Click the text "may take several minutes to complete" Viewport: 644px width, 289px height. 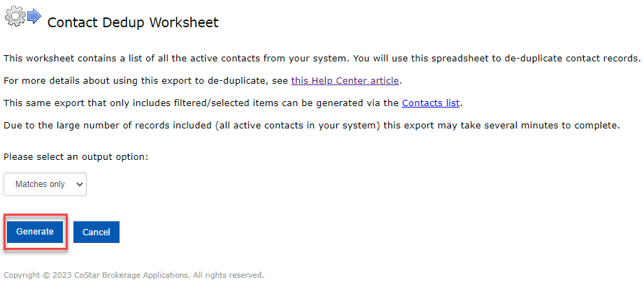(x=531, y=125)
